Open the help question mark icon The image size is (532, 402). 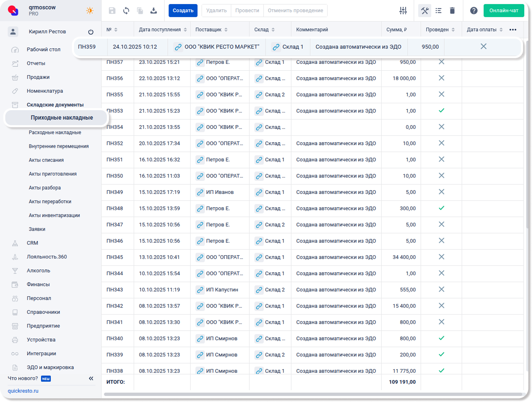pyautogui.click(x=474, y=11)
